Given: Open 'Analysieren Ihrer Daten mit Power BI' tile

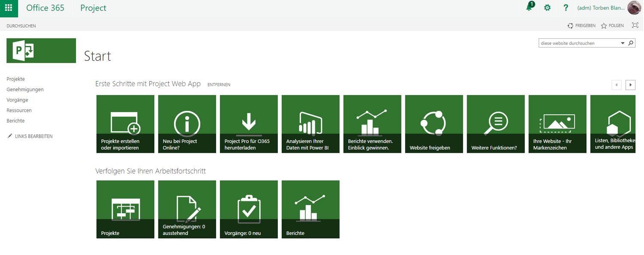Looking at the screenshot, I should [310, 124].
